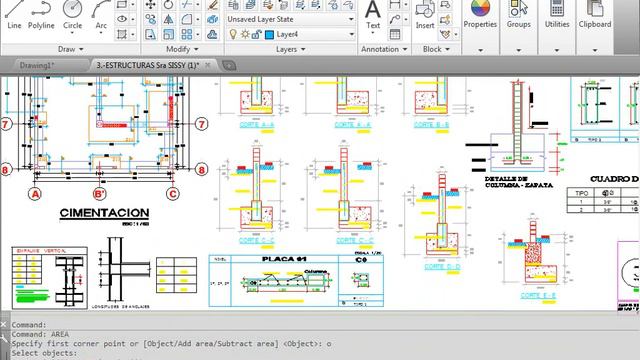Switch to the Drawing1 tab
This screenshot has height=360, width=640.
click(x=37, y=65)
